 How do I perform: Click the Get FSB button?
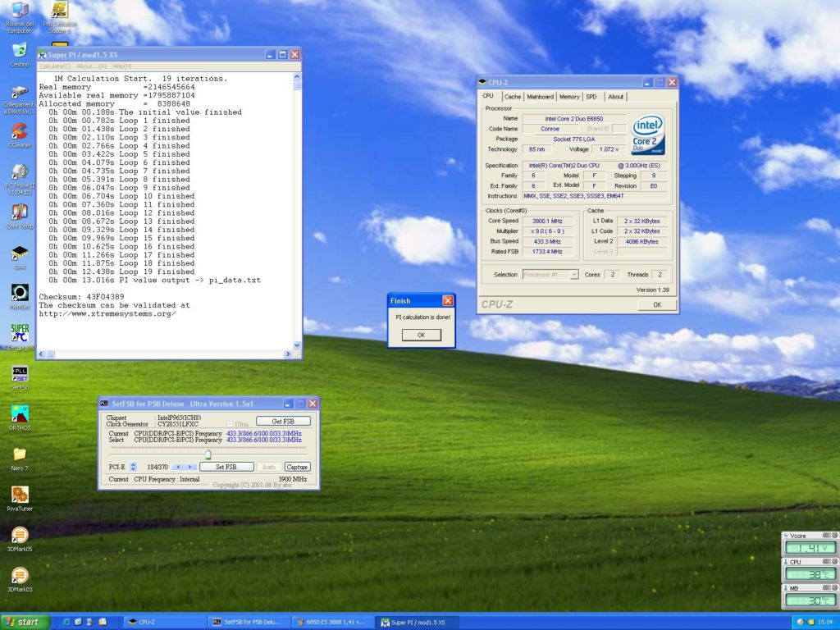[x=283, y=421]
